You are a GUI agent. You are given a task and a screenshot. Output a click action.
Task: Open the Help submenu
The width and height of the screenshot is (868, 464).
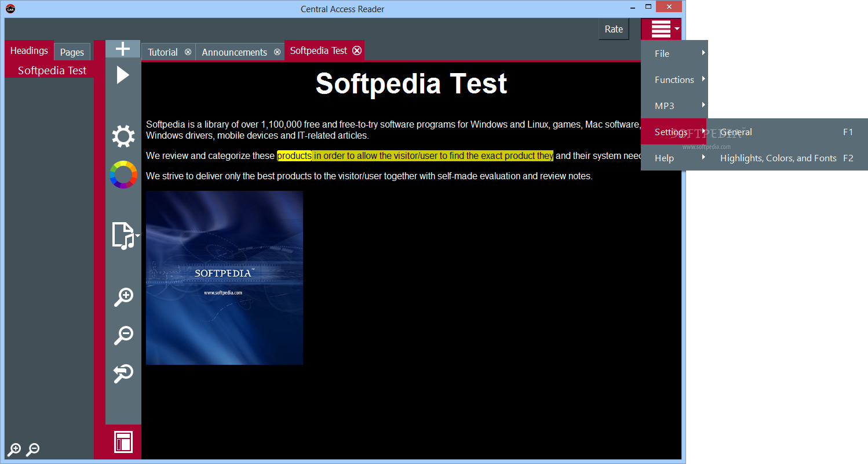click(x=673, y=158)
